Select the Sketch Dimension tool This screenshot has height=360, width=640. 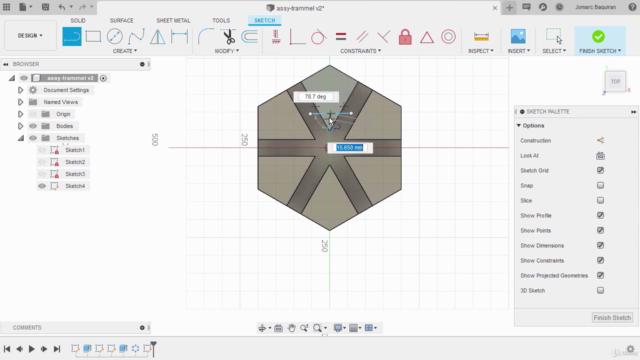[x=180, y=37]
